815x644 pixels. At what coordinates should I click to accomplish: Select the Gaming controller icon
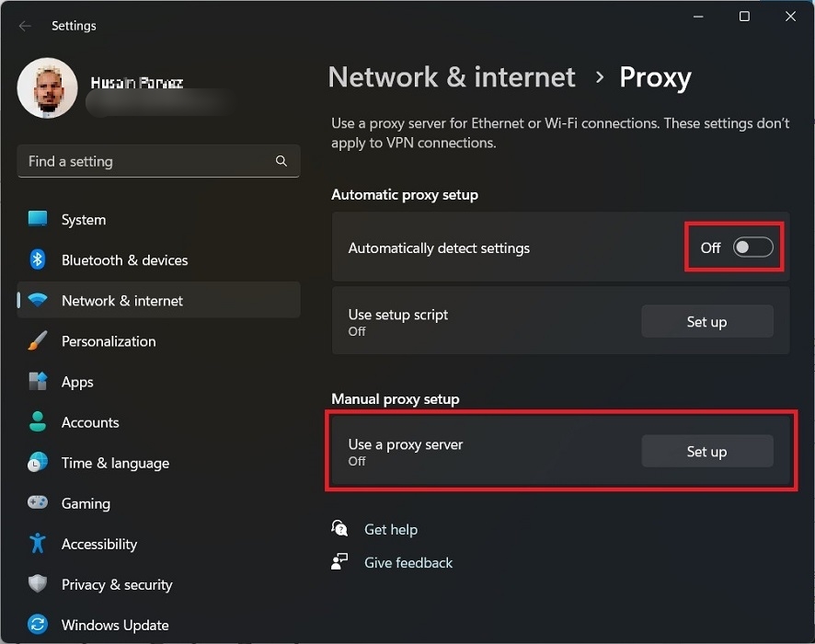tap(37, 503)
